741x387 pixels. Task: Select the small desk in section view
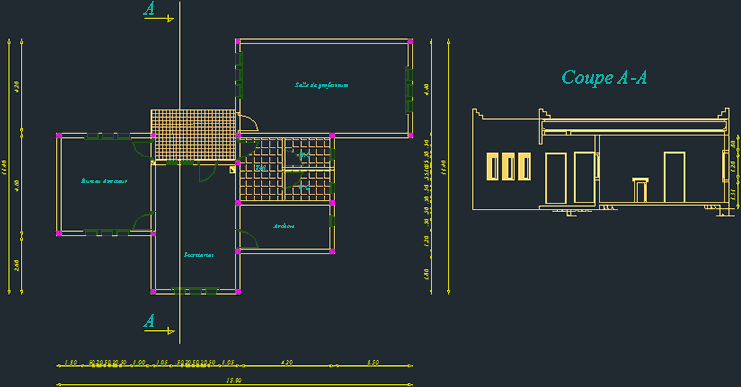[x=640, y=190]
